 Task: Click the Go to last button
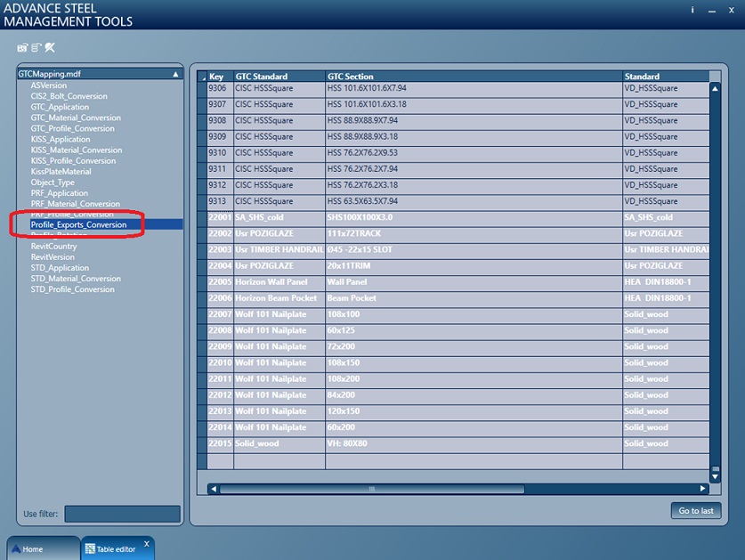coord(696,510)
